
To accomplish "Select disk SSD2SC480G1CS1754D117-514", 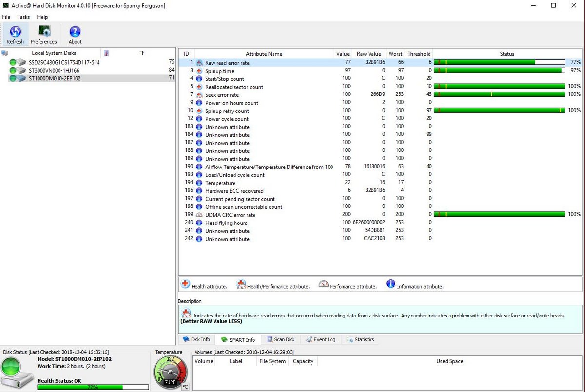I will [64, 62].
